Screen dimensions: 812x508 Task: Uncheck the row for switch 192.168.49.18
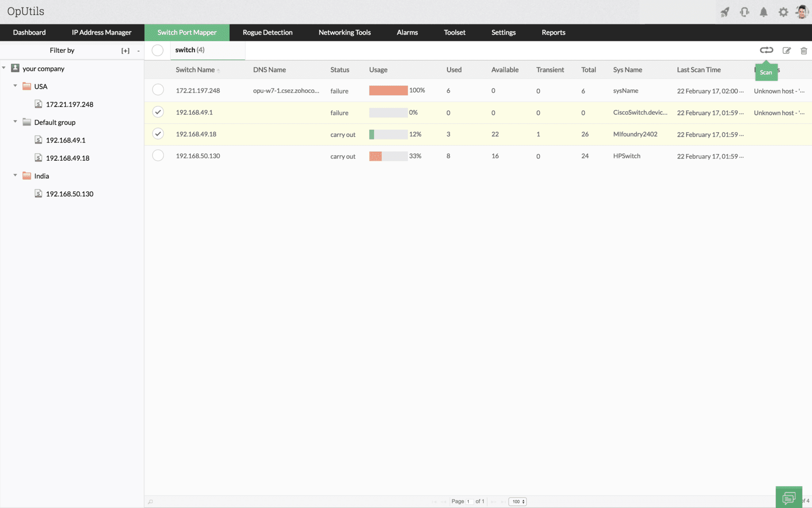pyautogui.click(x=158, y=134)
